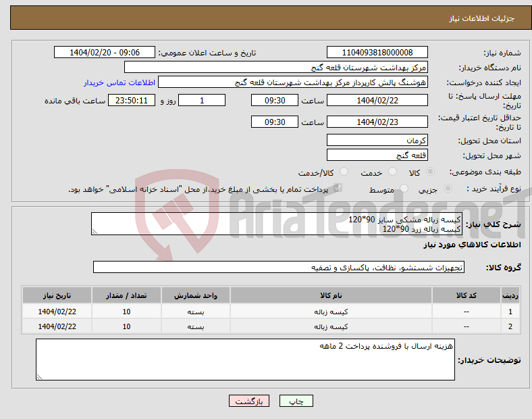The width and height of the screenshot is (532, 419).
Task: Click date 1404/02/22 in table row 2
Action: (x=57, y=326)
